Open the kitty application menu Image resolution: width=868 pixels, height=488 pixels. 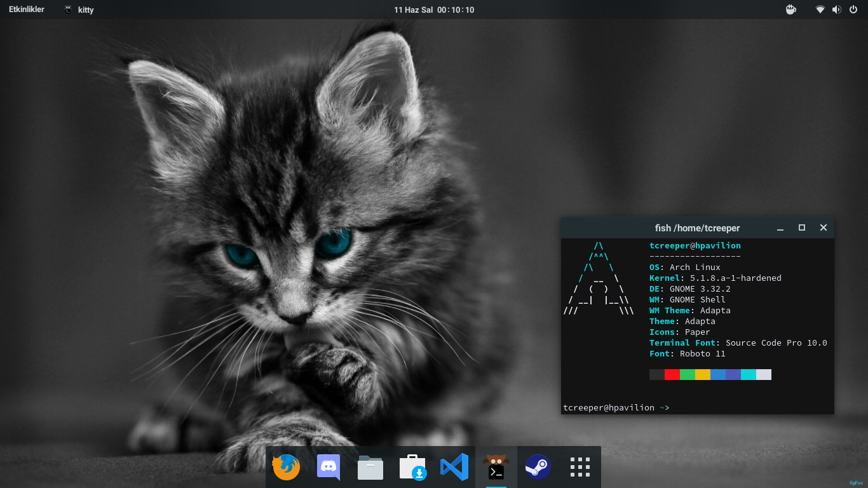(x=79, y=10)
